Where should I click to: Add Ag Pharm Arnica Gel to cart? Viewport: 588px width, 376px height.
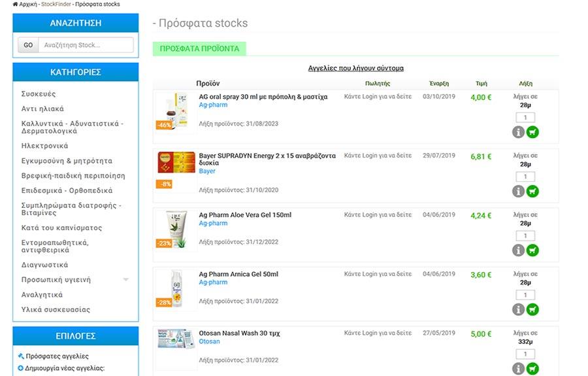click(532, 309)
